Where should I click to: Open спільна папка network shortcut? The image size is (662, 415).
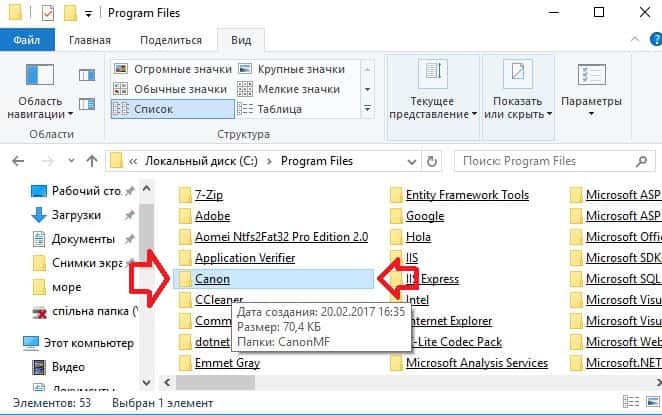click(x=84, y=312)
